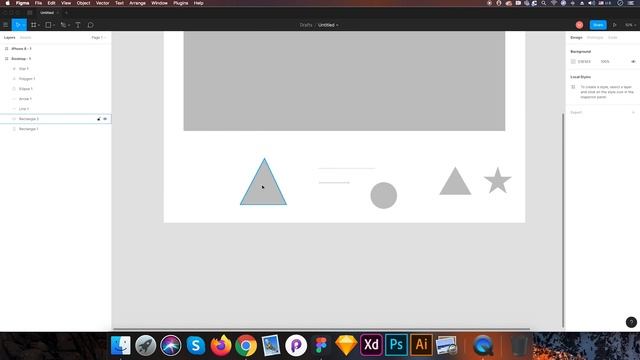The image size is (640, 360).
Task: Select the Star 1 layer
Action: [56, 69]
